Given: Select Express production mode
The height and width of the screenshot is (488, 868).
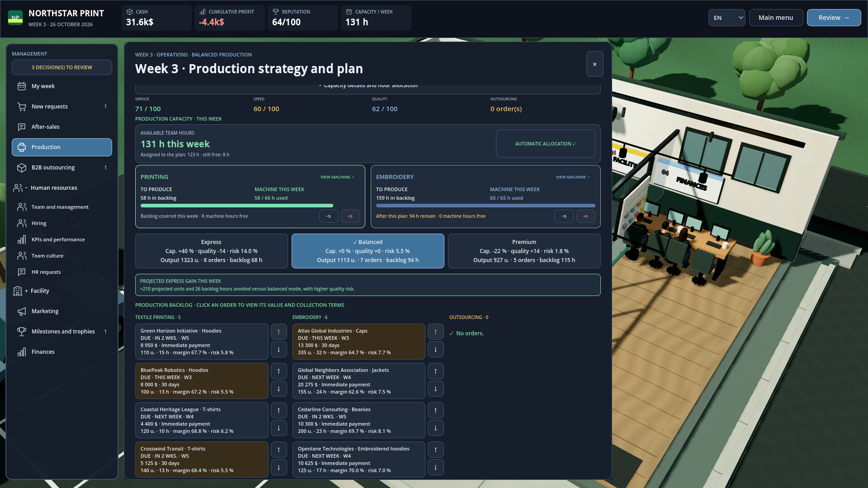Looking at the screenshot, I should click(211, 251).
